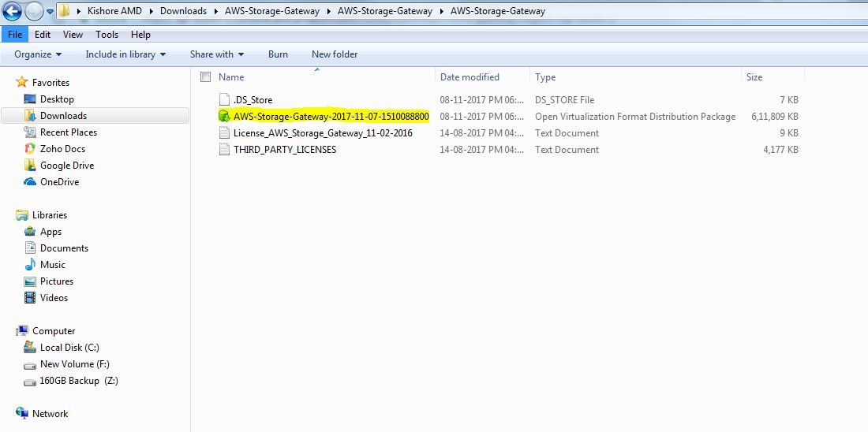Image resolution: width=868 pixels, height=432 pixels.
Task: Open the Music library icon
Action: coord(30,265)
